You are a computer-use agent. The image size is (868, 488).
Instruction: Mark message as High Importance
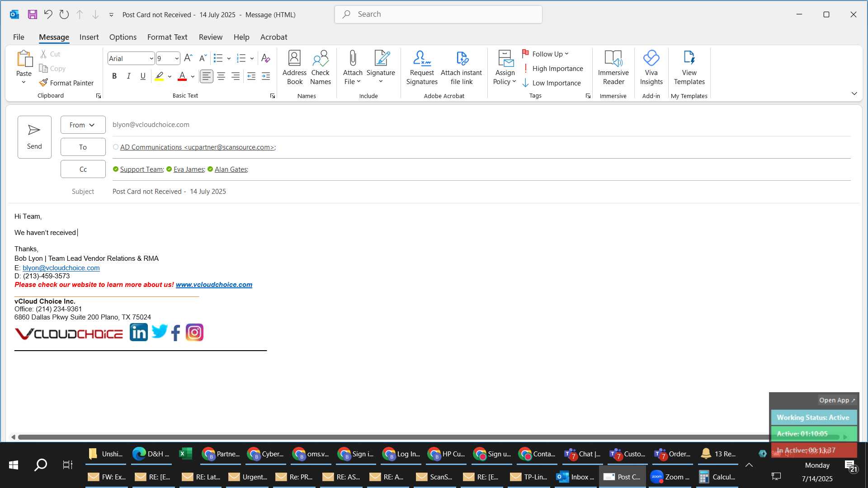click(552, 68)
